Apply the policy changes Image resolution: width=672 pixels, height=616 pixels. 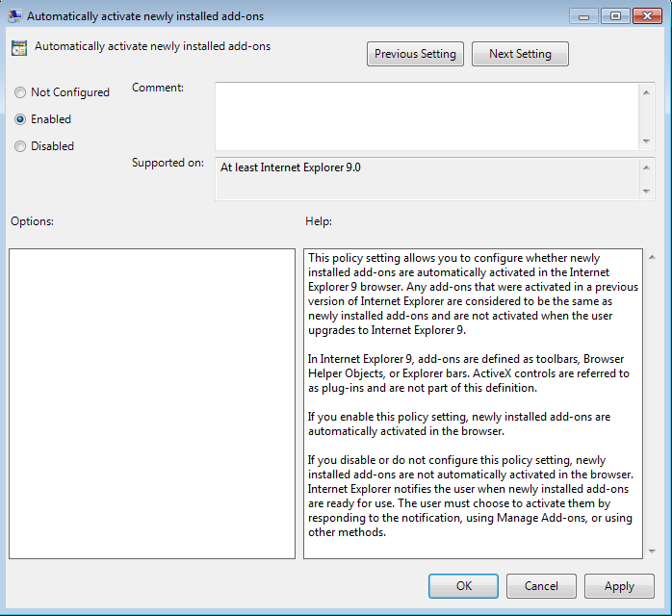click(619, 586)
